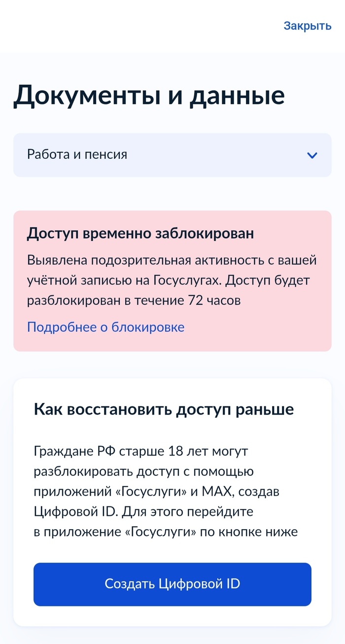Activate the Digital ID button below the instructions
Viewport: 345px width, 644px height.
172,584
